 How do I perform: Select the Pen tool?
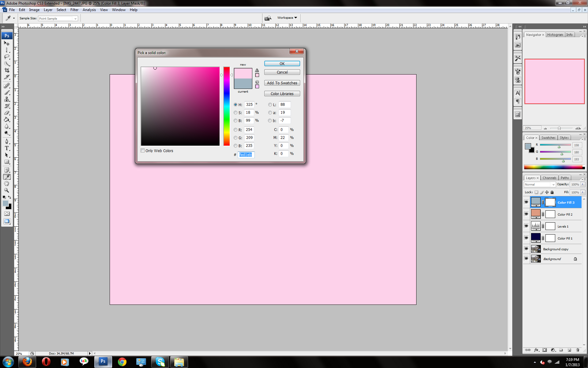pos(7,141)
